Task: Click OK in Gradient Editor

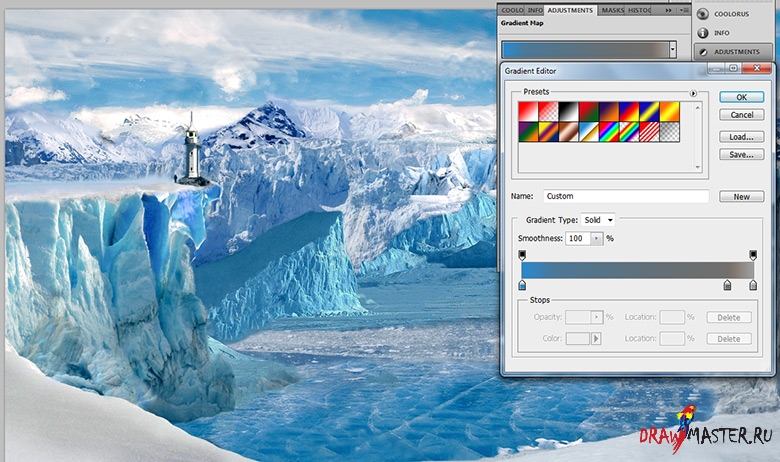Action: coord(741,97)
